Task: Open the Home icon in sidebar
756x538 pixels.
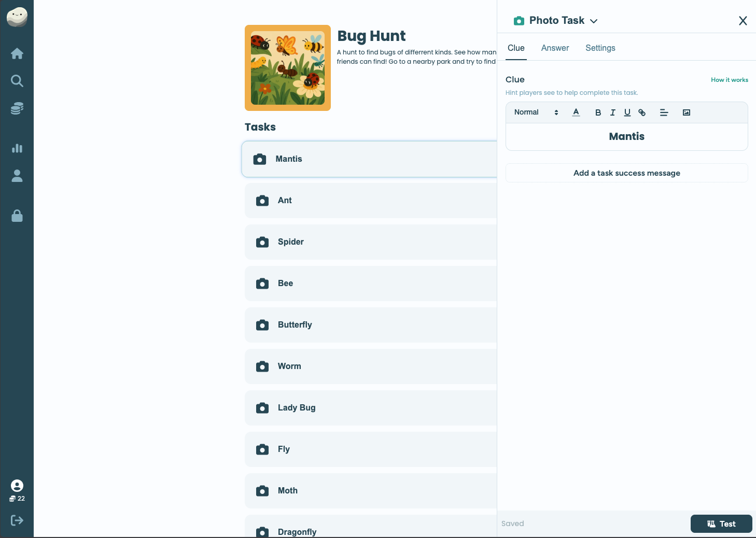Action: pyautogui.click(x=17, y=53)
